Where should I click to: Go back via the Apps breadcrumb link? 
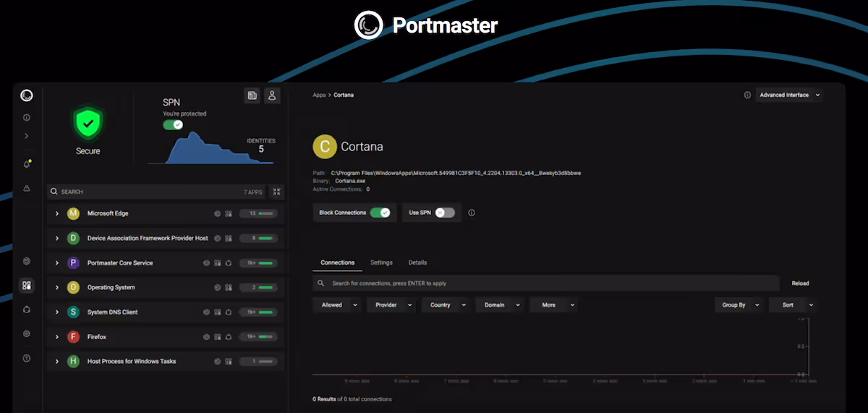pyautogui.click(x=319, y=95)
